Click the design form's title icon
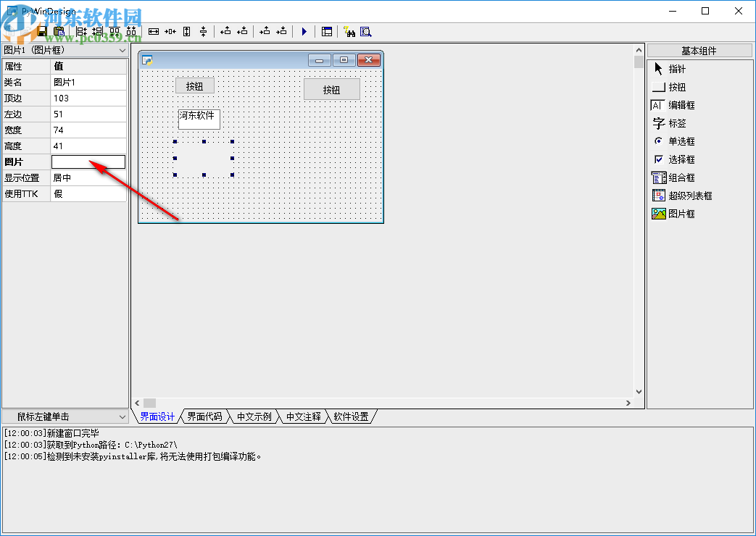Viewport: 756px width, 536px height. [x=148, y=60]
